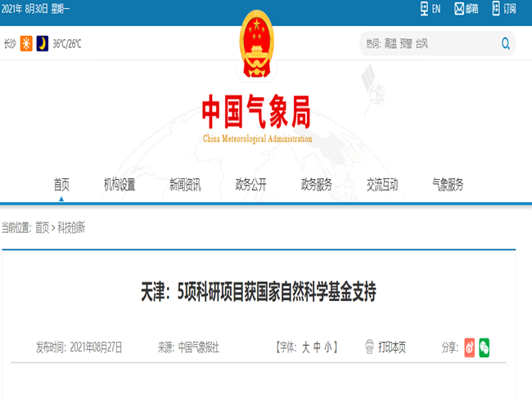
Task: Open the 首页 navigation tab
Action: (x=61, y=185)
